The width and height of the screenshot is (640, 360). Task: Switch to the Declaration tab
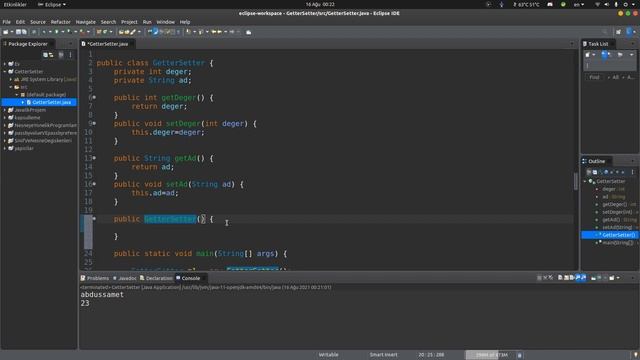156,278
